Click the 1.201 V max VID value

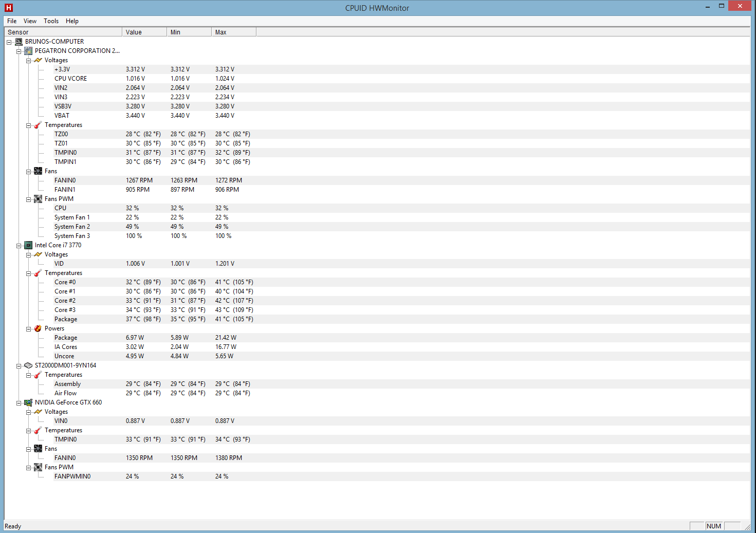tap(225, 264)
